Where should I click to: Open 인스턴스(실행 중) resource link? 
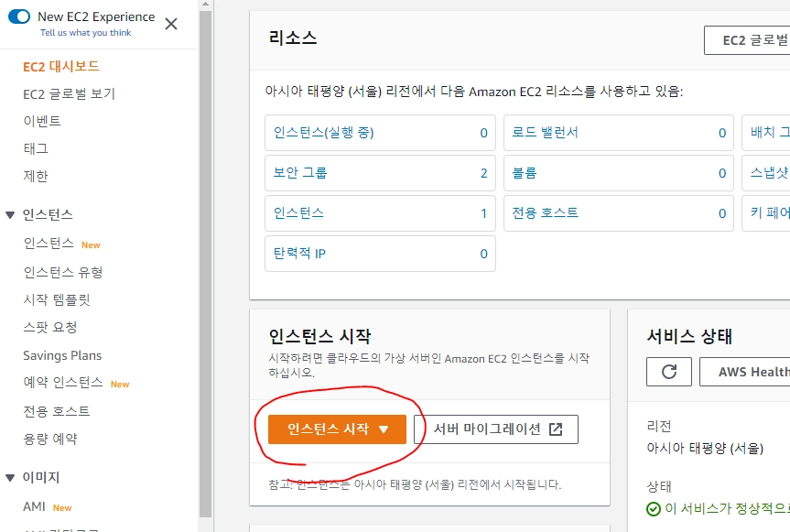(x=323, y=133)
